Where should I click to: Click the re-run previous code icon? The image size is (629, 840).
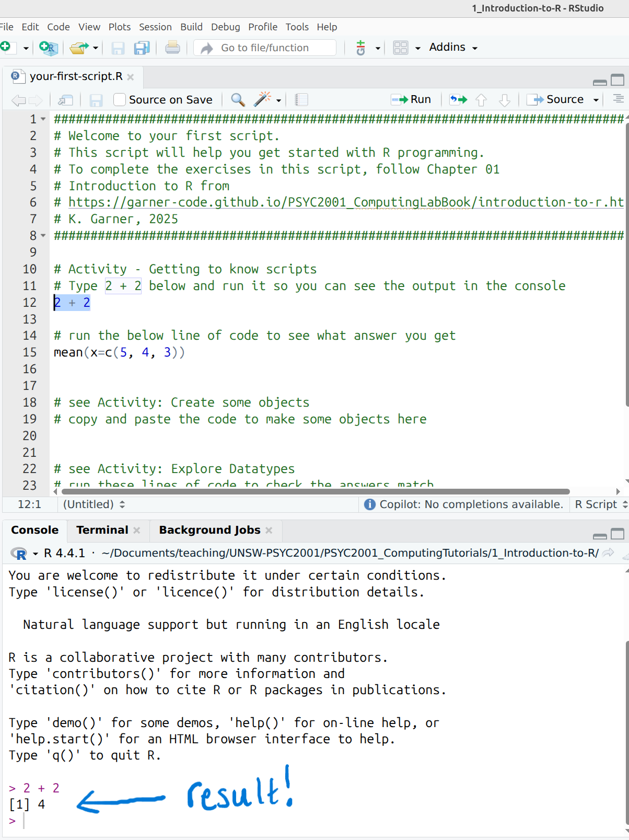coord(458,99)
